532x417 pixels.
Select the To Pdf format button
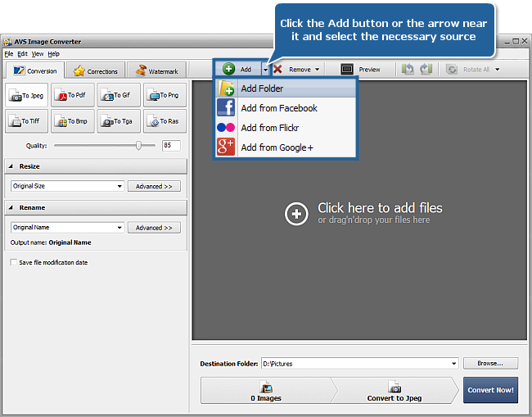73,95
